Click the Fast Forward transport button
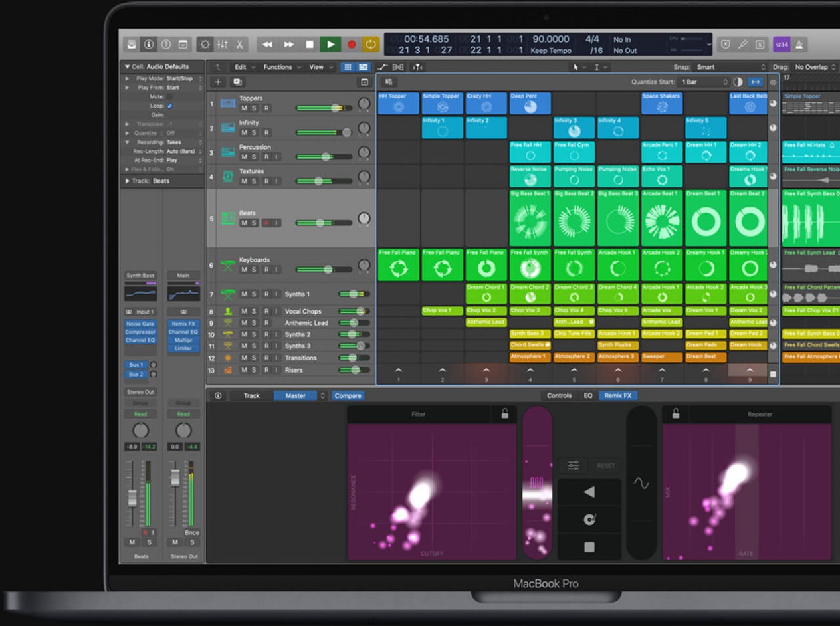This screenshot has height=626, width=840. tap(288, 45)
